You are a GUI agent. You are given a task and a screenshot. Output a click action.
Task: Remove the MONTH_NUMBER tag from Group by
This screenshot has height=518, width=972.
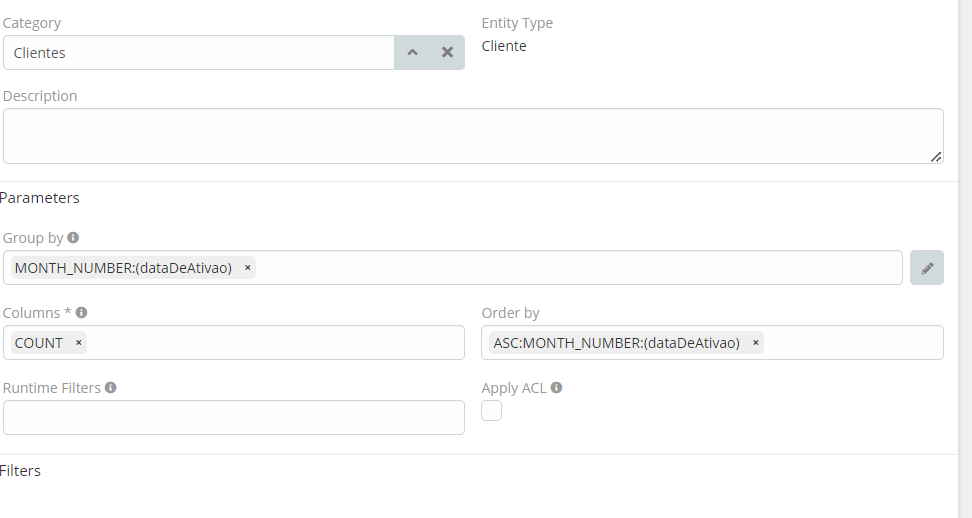click(x=248, y=268)
